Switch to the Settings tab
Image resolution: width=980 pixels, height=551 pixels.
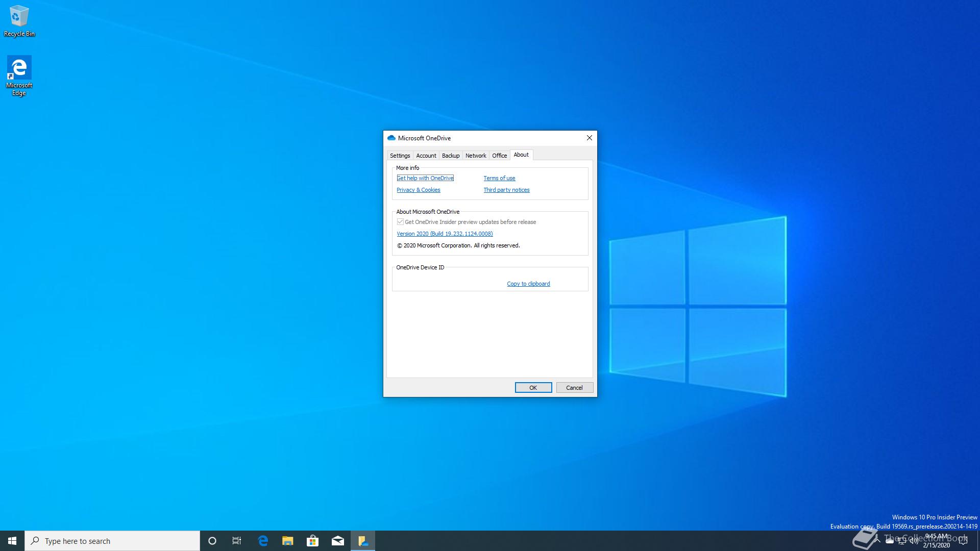(400, 156)
